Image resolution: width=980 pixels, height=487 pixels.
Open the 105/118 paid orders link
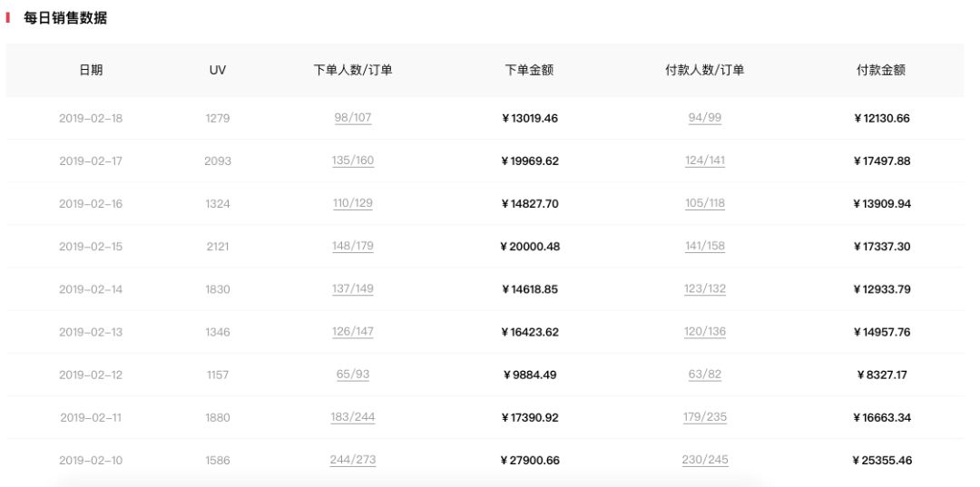coord(705,203)
